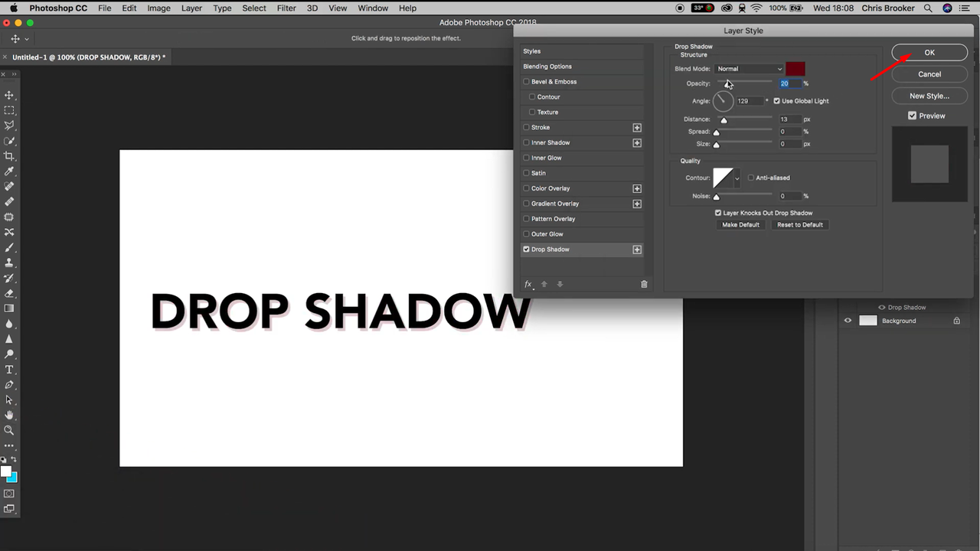Uncheck Use Global Light
This screenshot has height=551, width=980.
(x=776, y=100)
